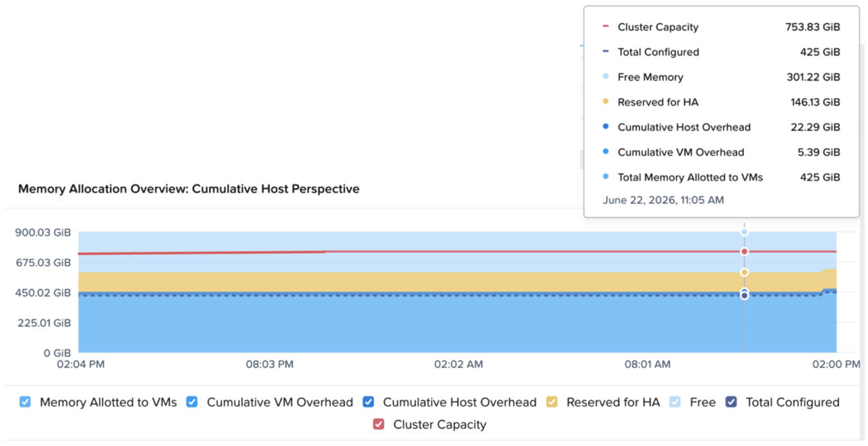Click the Free Memory 301.22 GiB tooltip value

click(x=813, y=77)
